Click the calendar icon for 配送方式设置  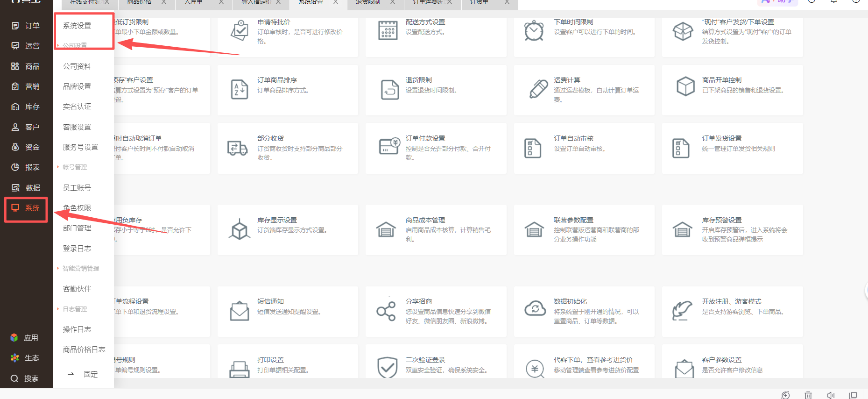(388, 31)
